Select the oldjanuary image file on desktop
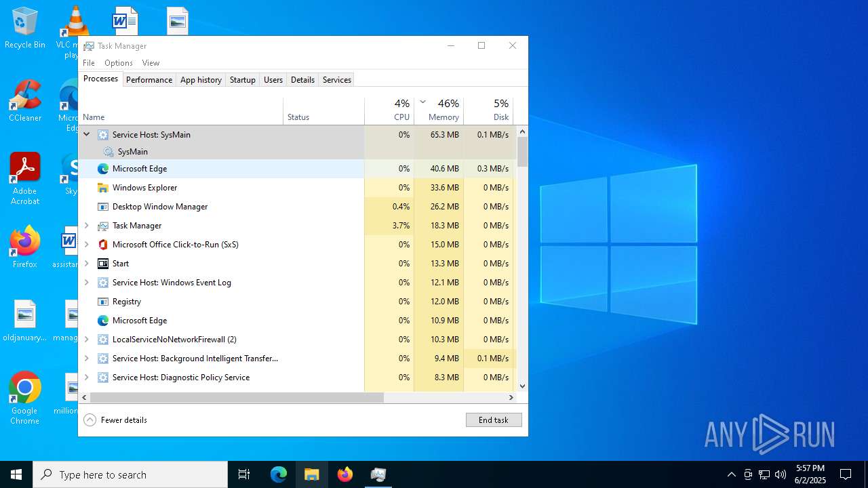The image size is (868, 488). (25, 321)
